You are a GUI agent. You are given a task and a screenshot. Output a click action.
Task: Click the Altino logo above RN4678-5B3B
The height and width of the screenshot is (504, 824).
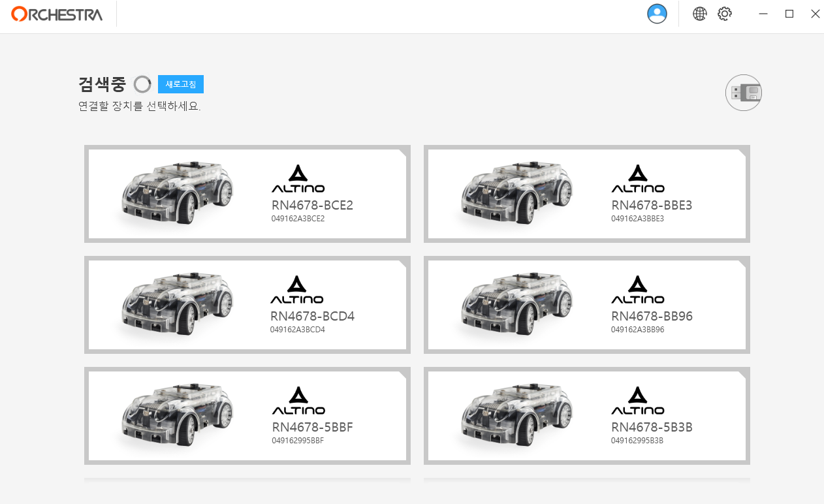pyautogui.click(x=638, y=401)
